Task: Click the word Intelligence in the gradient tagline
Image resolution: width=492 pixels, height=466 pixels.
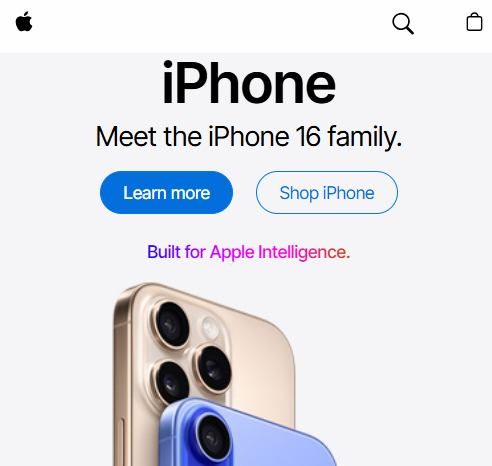Action: point(302,252)
